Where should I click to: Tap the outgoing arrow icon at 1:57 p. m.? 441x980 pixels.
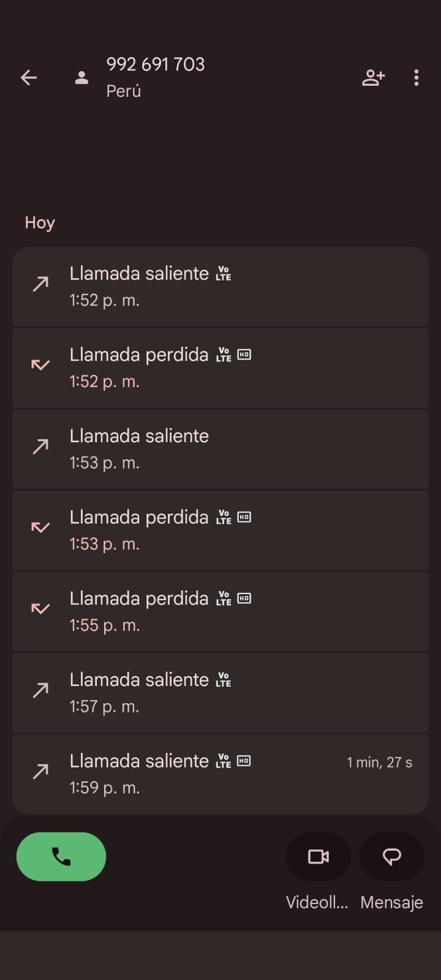coord(40,691)
